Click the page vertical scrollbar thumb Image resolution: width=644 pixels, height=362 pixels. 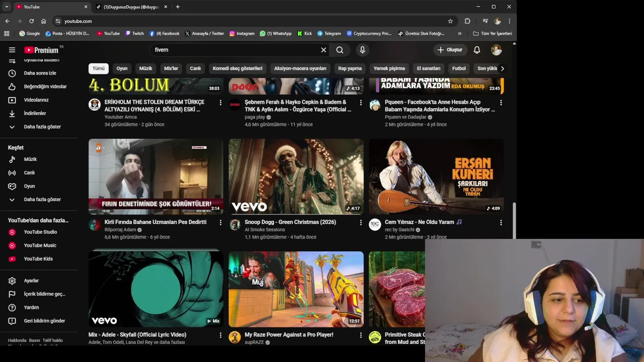coord(514,220)
